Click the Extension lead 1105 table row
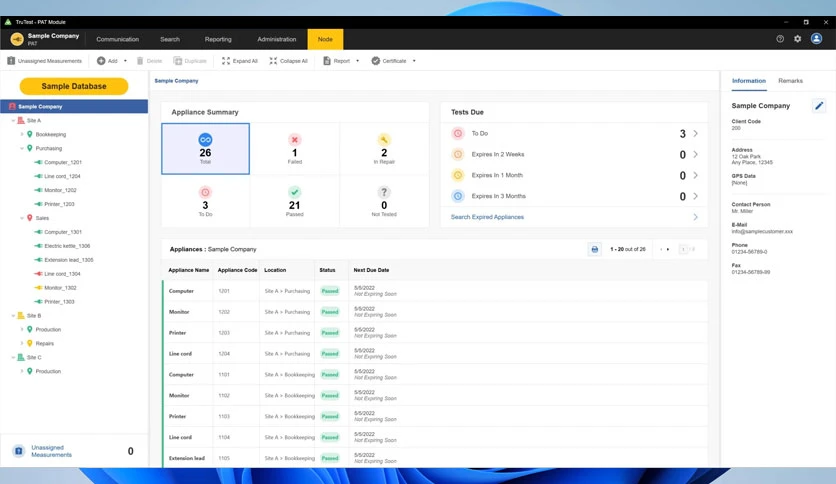 tap(435, 458)
